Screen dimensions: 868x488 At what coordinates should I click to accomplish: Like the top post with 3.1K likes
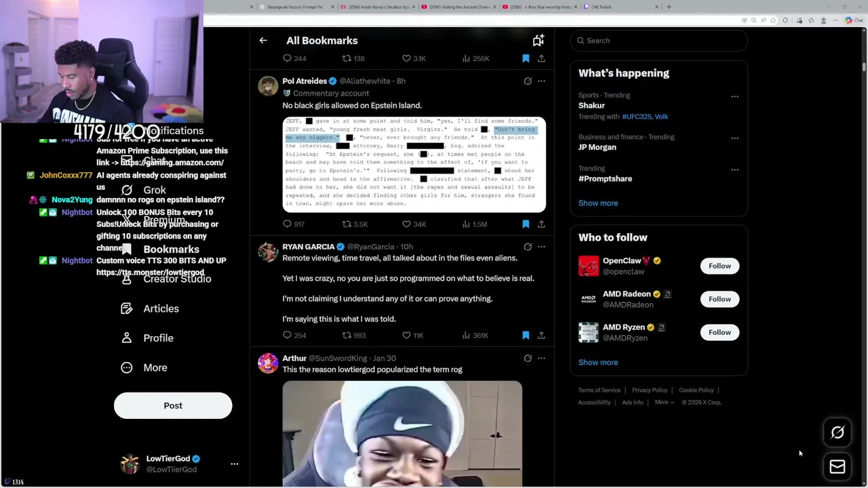tap(414, 59)
